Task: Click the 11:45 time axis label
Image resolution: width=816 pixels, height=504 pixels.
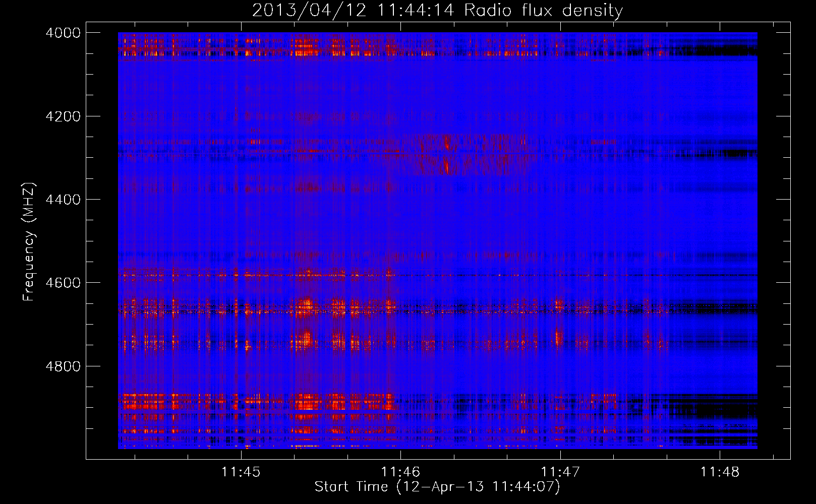Action: pyautogui.click(x=241, y=472)
